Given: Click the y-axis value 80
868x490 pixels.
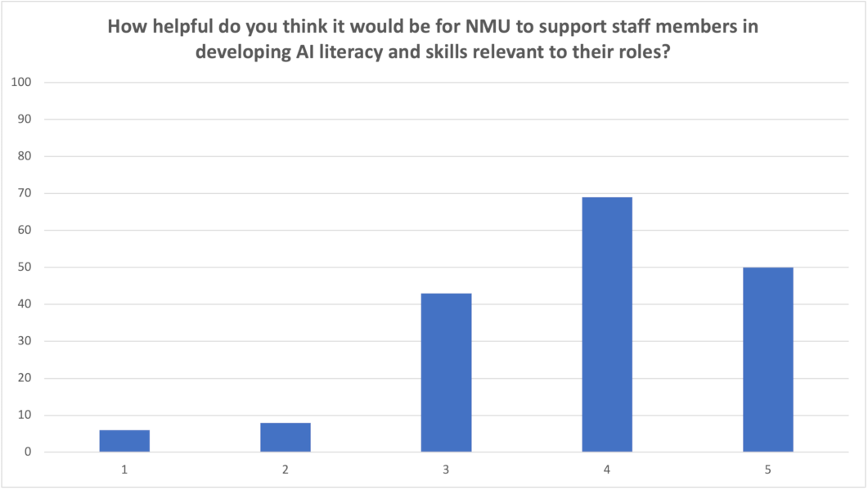Looking at the screenshot, I should 24,156.
